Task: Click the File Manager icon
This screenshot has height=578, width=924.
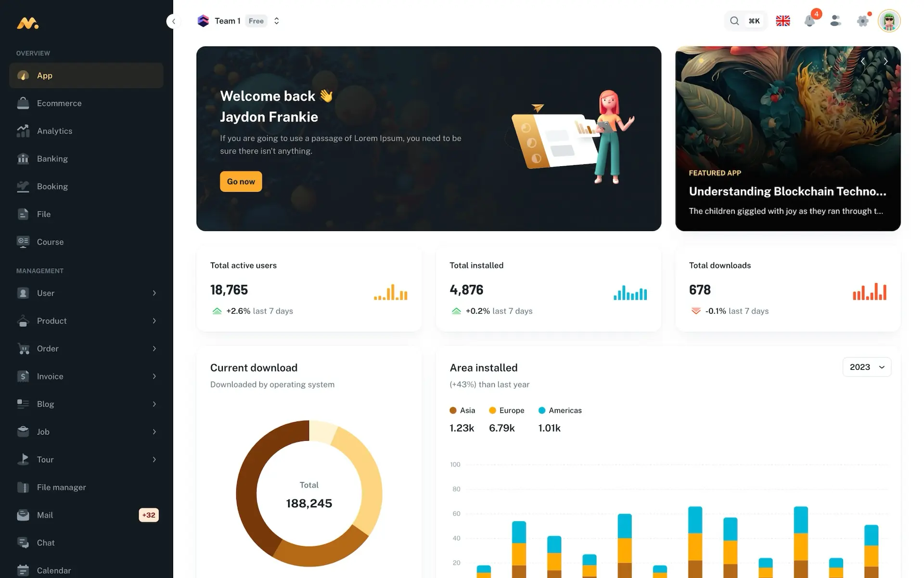Action: (x=23, y=487)
